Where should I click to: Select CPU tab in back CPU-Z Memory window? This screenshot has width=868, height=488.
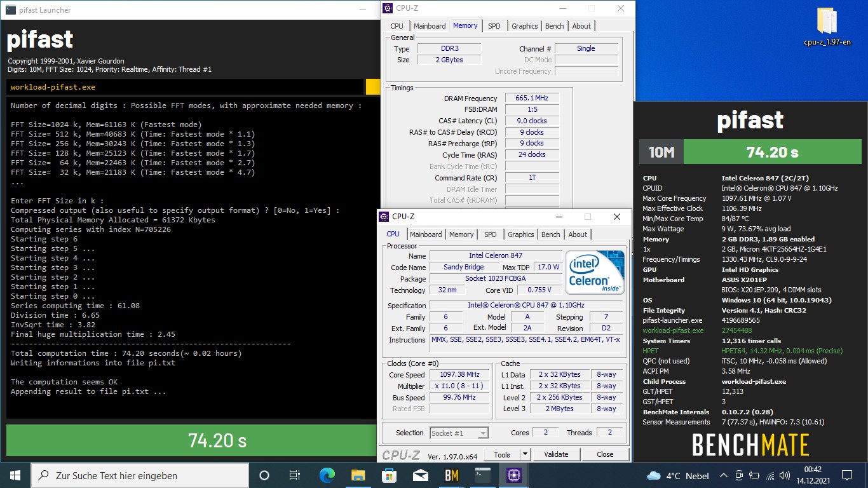[397, 26]
